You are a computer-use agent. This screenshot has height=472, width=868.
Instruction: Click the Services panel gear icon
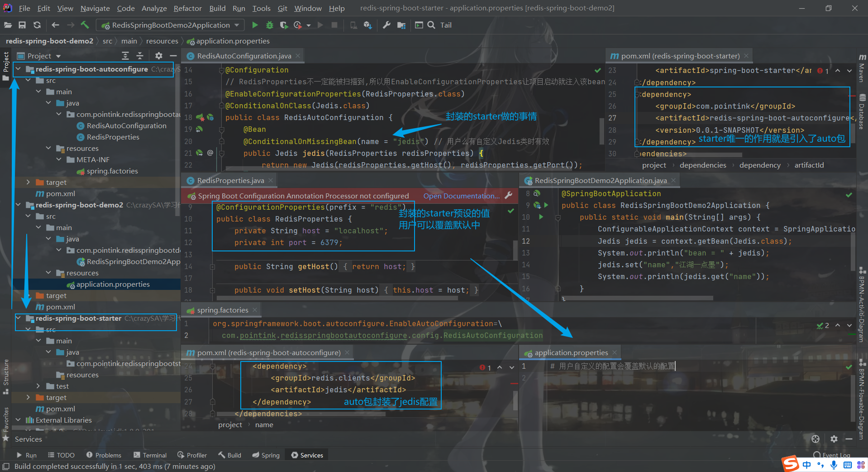834,438
